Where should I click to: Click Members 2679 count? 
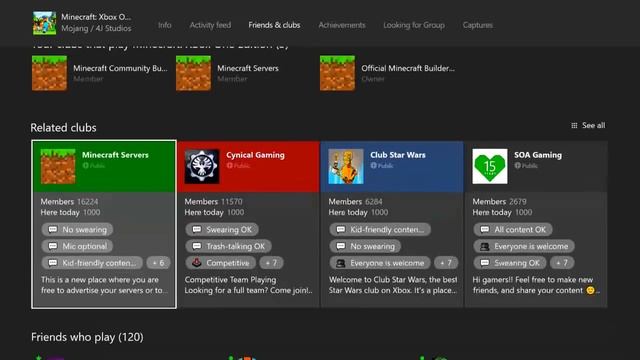point(500,202)
